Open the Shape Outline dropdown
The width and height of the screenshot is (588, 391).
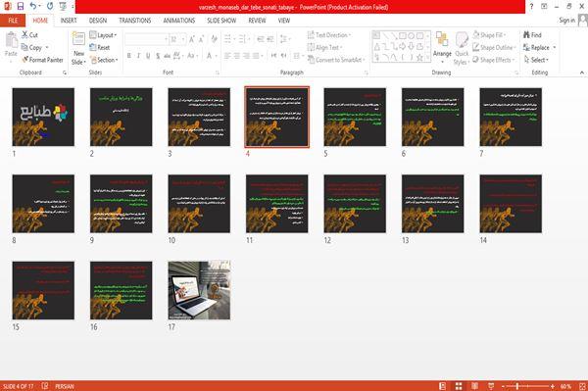pos(494,48)
